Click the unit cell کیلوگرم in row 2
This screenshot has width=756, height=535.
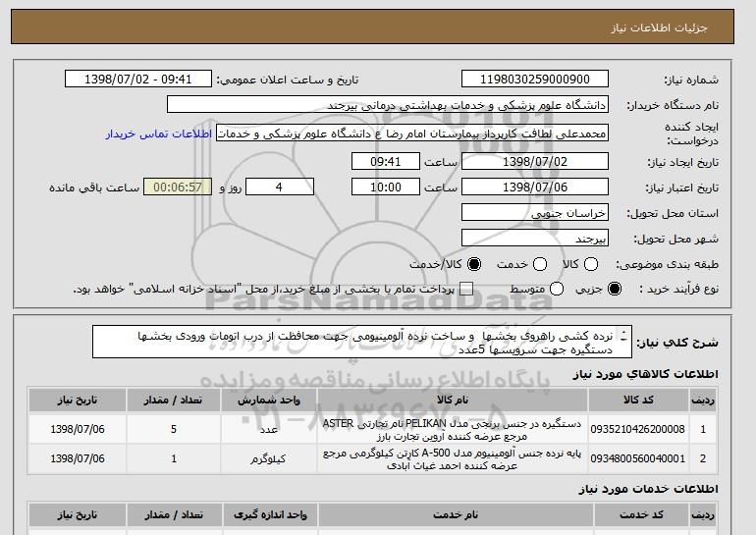[269, 458]
